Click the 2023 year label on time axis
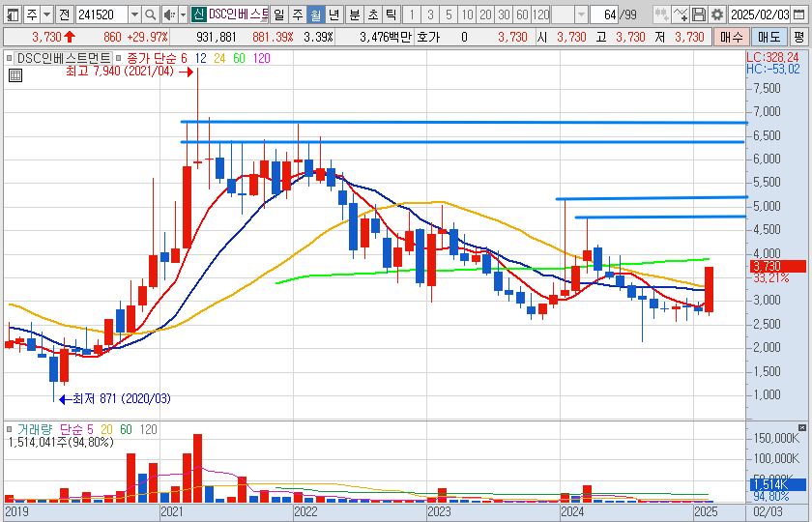The width and height of the screenshot is (812, 522). coord(439,511)
